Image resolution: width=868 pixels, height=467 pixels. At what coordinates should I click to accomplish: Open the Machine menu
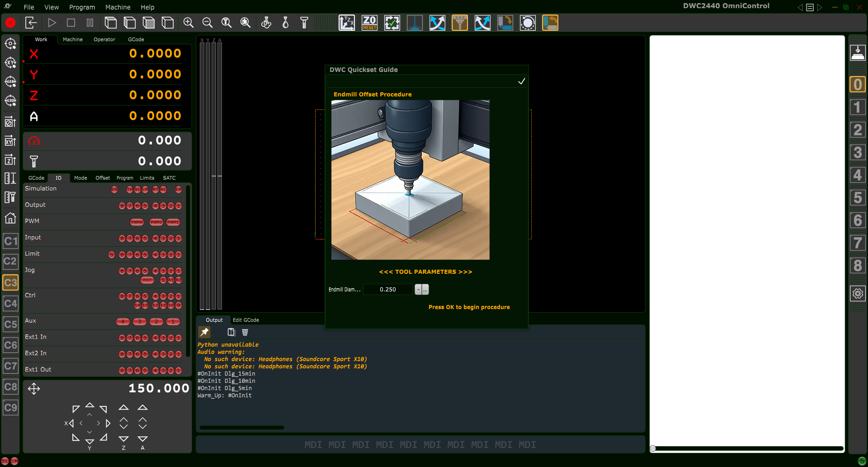click(x=118, y=7)
